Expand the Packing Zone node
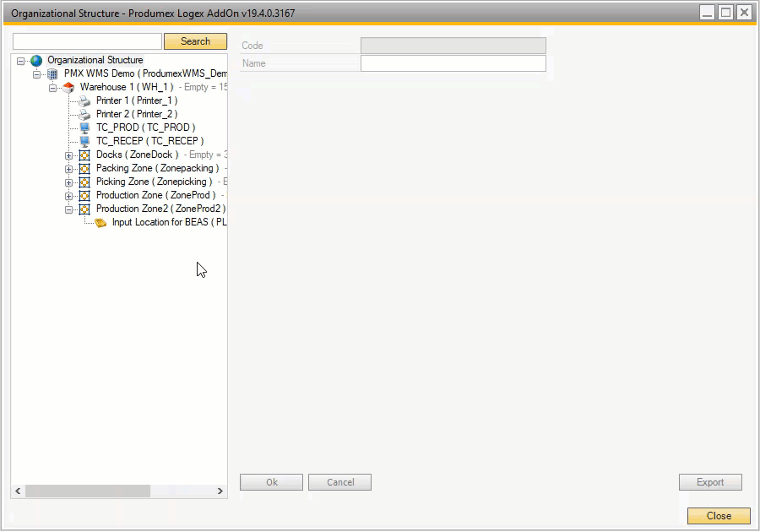 coord(69,169)
